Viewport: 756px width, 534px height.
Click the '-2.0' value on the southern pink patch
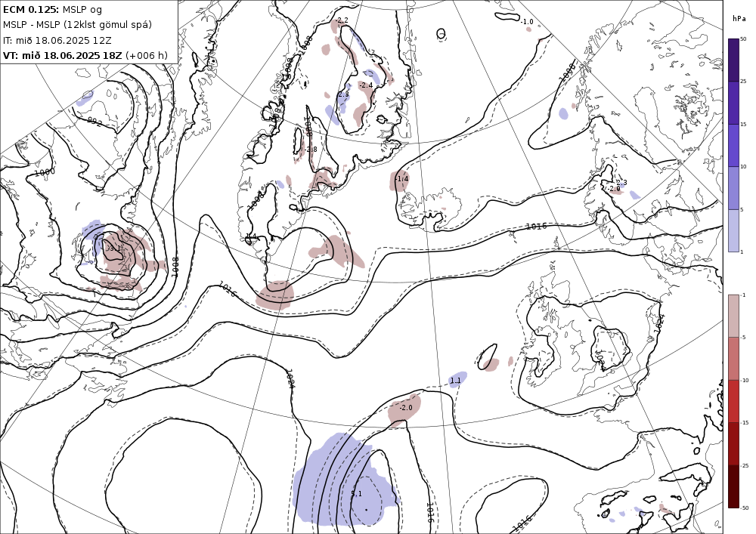point(406,408)
